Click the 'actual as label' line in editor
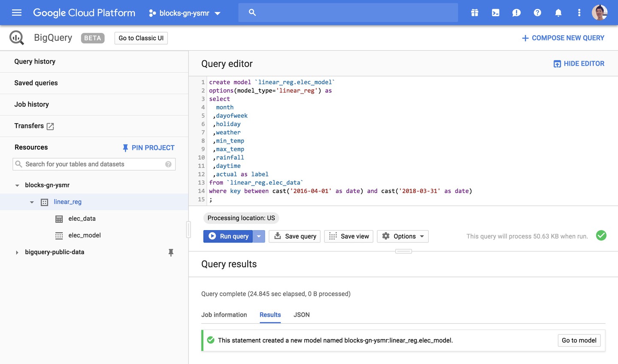Viewport: 618px width, 364px height. 241,174
